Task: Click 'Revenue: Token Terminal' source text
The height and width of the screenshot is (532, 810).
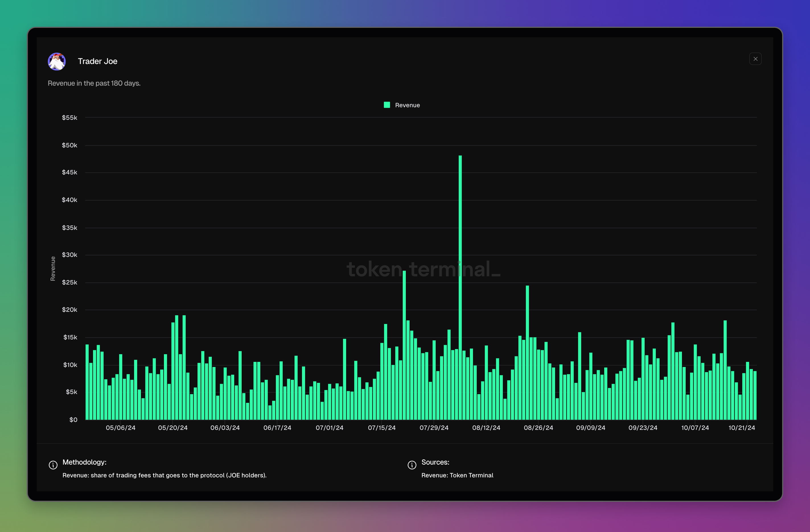Action: coord(457,475)
